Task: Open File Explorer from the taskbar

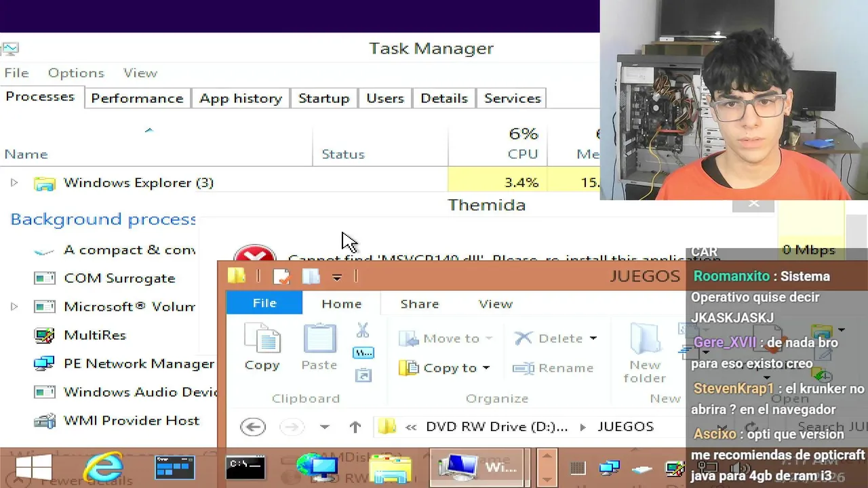Action: tap(390, 468)
